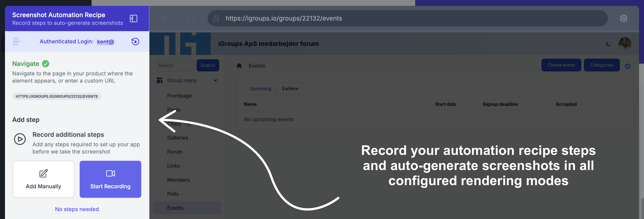This screenshot has height=219, width=644.
Task: Open the kent@ login link
Action: (x=106, y=42)
